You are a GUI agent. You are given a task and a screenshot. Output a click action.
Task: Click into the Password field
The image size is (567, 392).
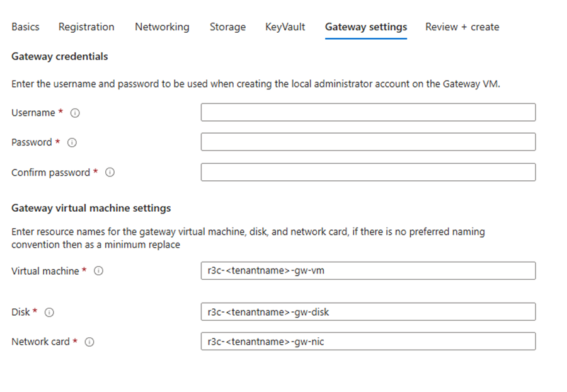point(368,142)
